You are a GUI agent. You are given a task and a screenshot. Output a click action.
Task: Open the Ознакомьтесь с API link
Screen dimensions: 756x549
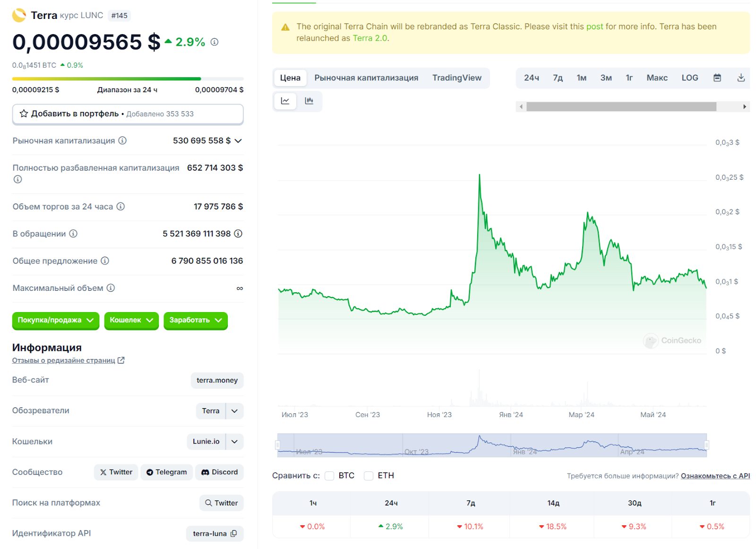[715, 476]
